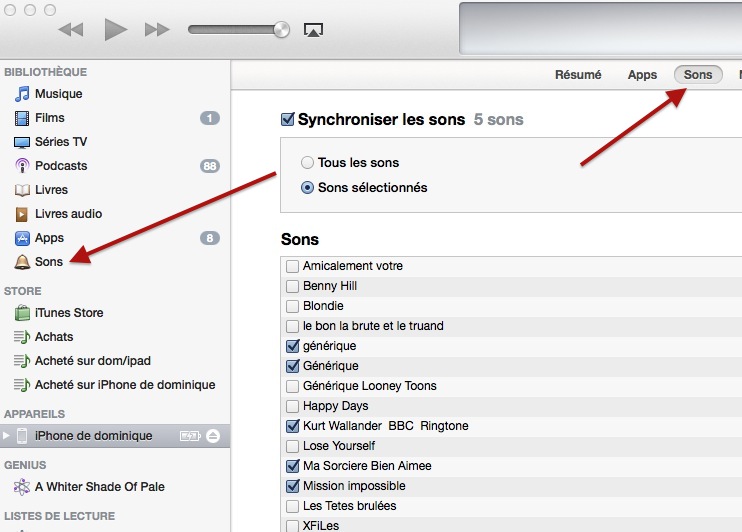Screen dimensions: 742x532
Task: Open Musique in the library sidebar
Action: click(59, 94)
